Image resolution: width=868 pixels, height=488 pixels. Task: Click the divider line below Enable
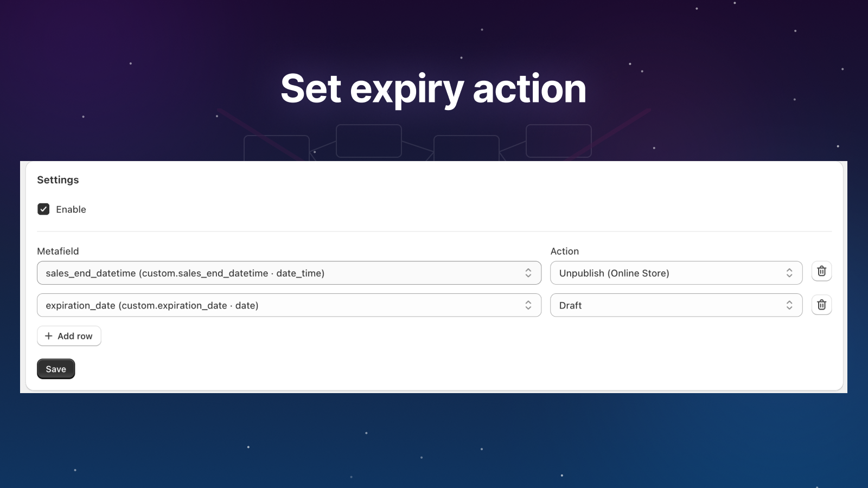434,232
